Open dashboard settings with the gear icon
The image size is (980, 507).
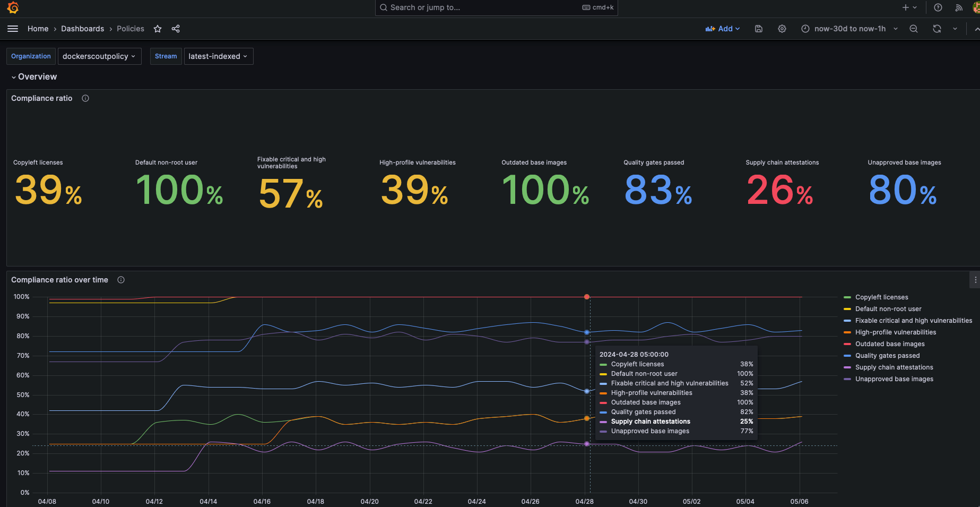(782, 29)
